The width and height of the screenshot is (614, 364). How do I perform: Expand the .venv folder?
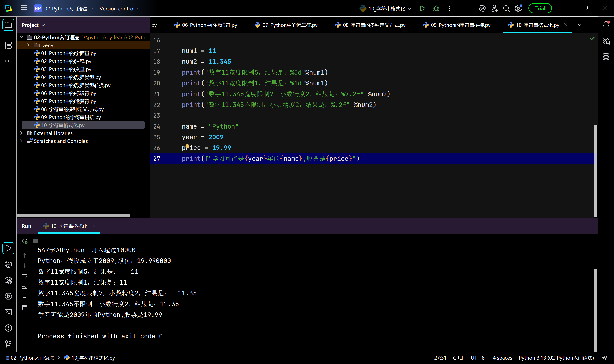pos(29,45)
